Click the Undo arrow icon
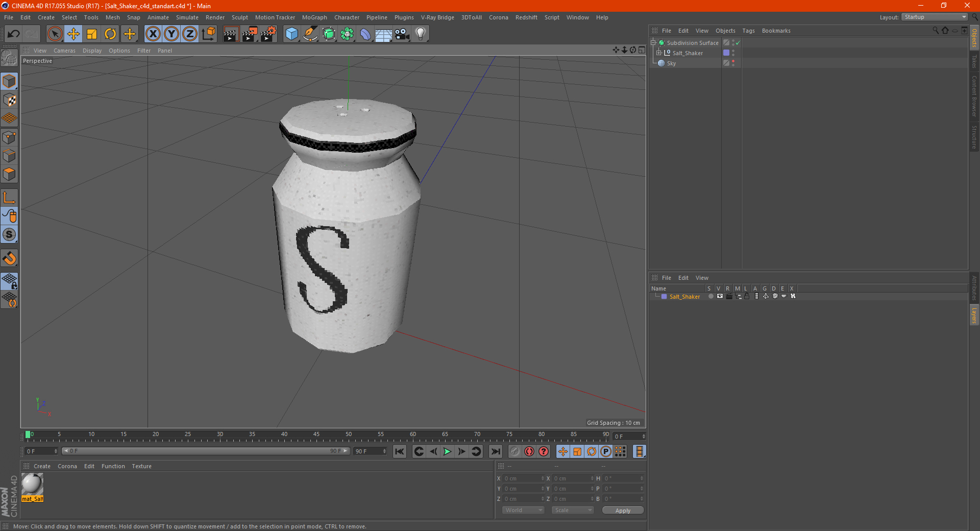The height and width of the screenshot is (531, 980). point(14,34)
